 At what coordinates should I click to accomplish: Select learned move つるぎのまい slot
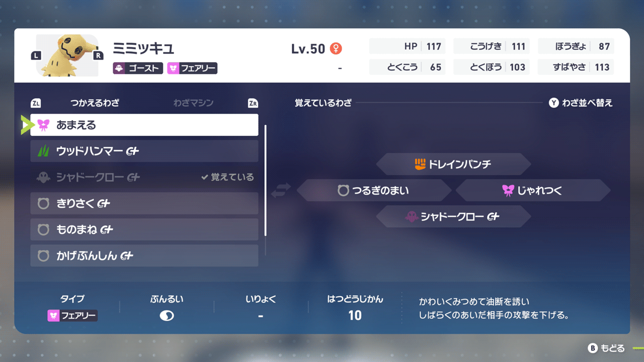click(374, 191)
